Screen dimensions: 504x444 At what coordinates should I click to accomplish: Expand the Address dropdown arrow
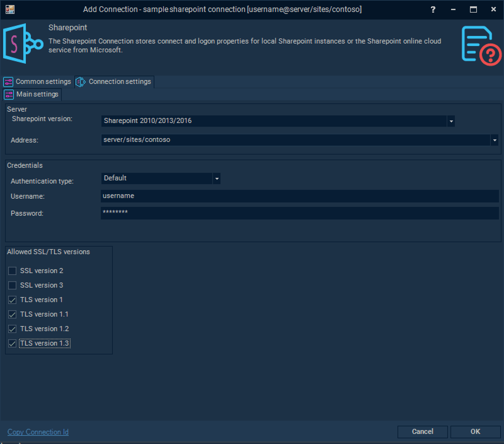pyautogui.click(x=495, y=140)
